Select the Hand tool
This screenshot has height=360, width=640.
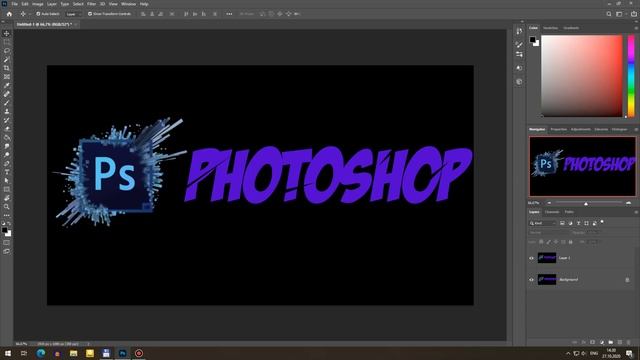[7, 198]
